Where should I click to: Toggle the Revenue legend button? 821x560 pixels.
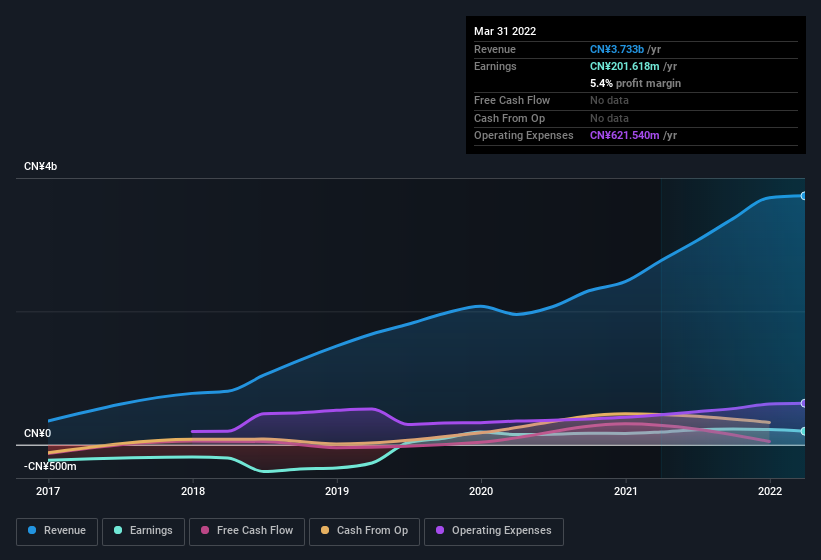pos(57,531)
